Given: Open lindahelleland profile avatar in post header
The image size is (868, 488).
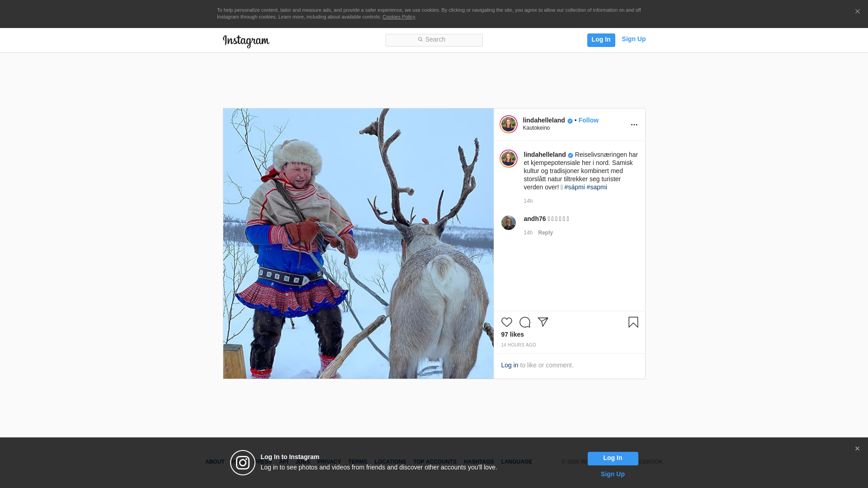Looking at the screenshot, I should pyautogui.click(x=508, y=124).
